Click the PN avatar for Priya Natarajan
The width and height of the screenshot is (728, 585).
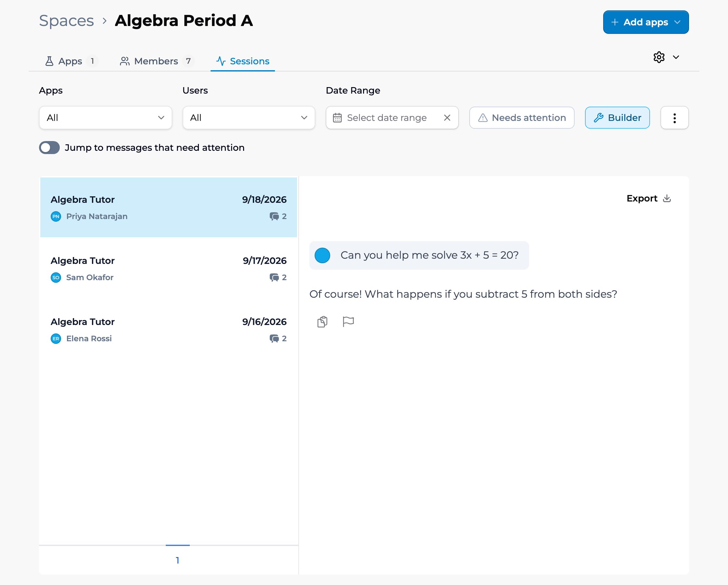coord(56,216)
